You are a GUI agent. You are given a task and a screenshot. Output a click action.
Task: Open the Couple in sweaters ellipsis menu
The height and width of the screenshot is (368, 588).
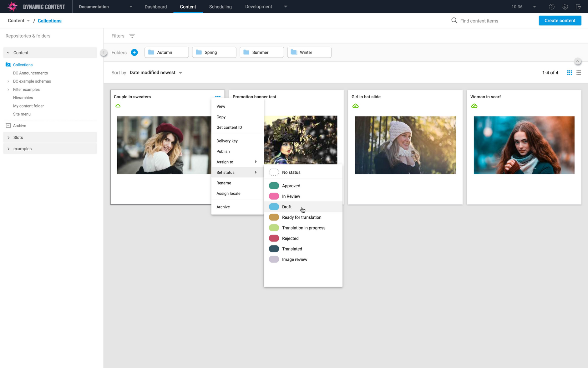[218, 96]
